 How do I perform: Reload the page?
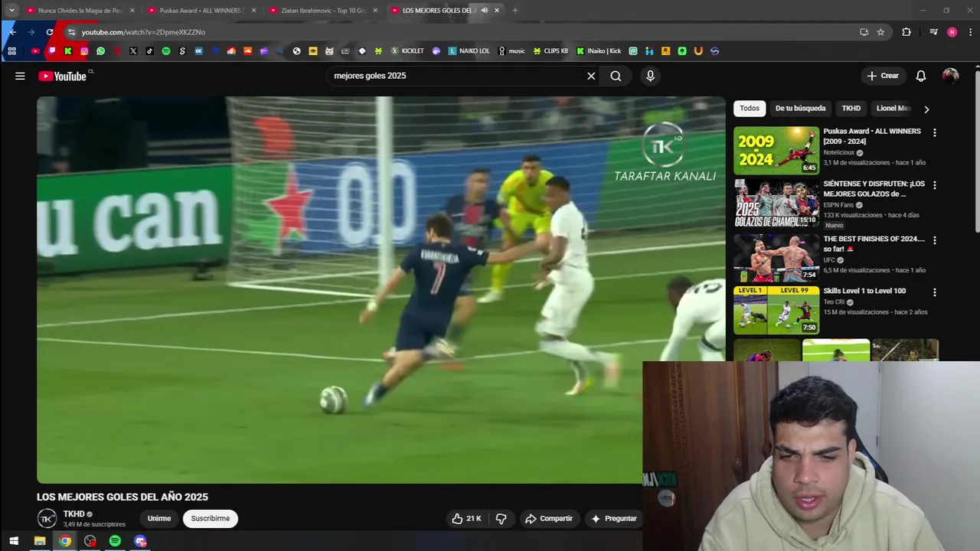pyautogui.click(x=50, y=32)
